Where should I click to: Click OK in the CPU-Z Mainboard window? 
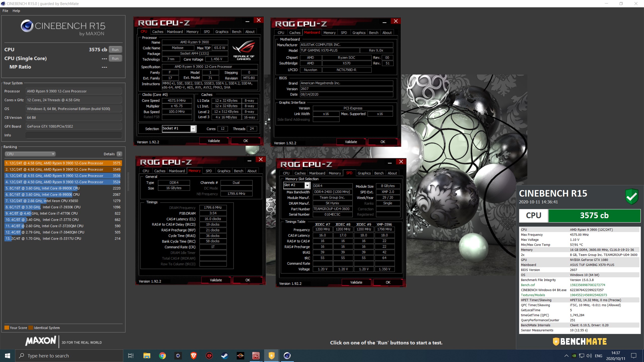pyautogui.click(x=383, y=142)
